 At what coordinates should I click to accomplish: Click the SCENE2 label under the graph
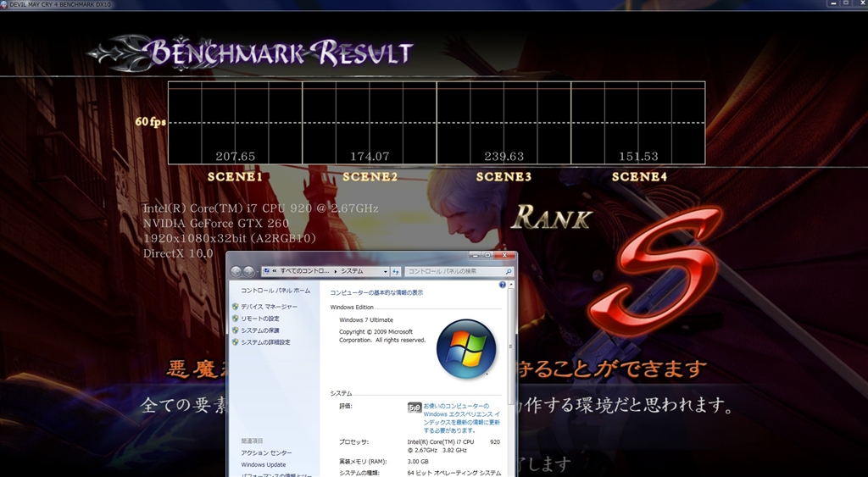click(370, 177)
